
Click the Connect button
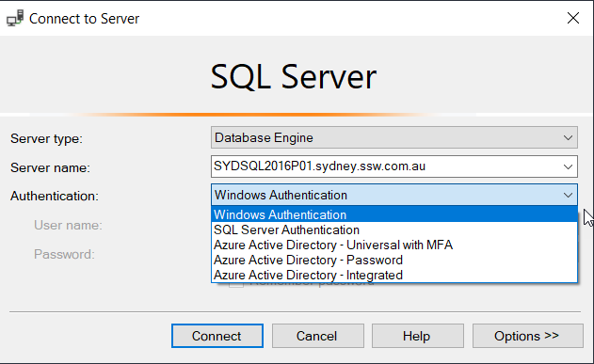click(x=217, y=336)
